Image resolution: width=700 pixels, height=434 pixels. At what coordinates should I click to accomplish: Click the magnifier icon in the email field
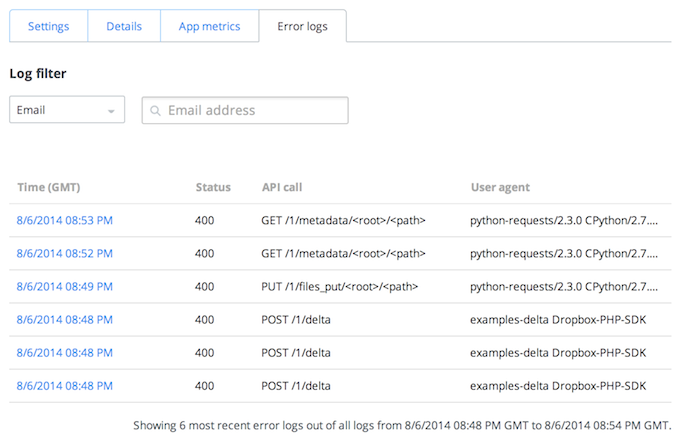155,111
